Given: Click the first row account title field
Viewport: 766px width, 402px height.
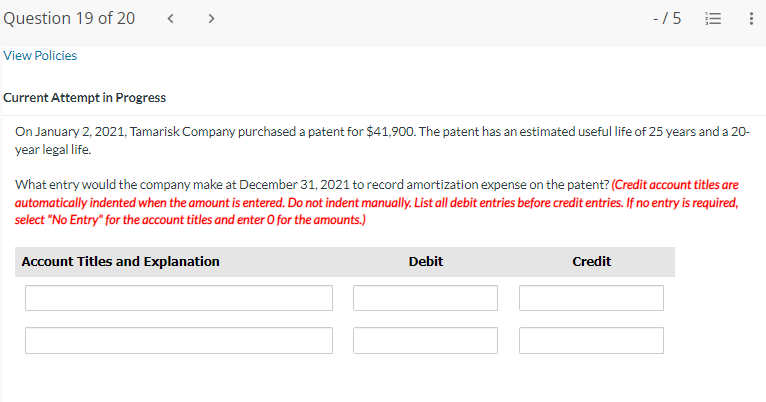Looking at the screenshot, I should 179,298.
